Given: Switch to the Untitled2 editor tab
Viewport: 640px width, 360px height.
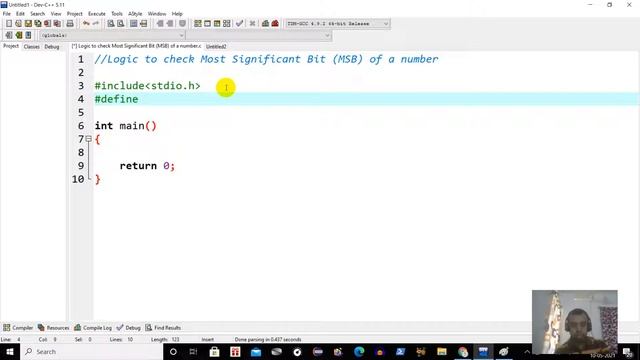Looking at the screenshot, I should click(x=216, y=47).
